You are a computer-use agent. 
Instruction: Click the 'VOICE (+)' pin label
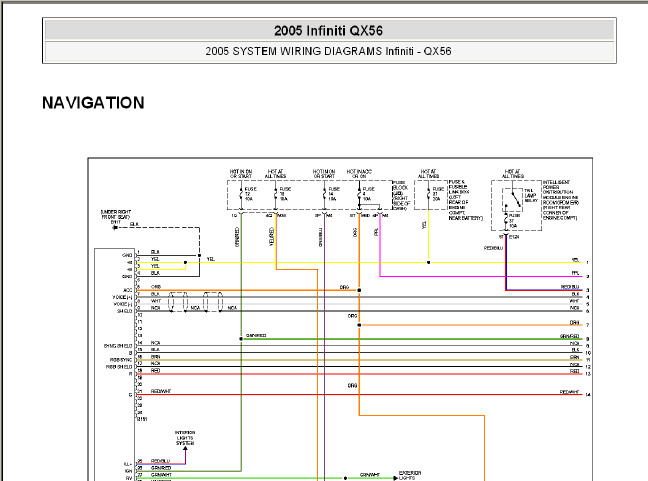(x=122, y=297)
